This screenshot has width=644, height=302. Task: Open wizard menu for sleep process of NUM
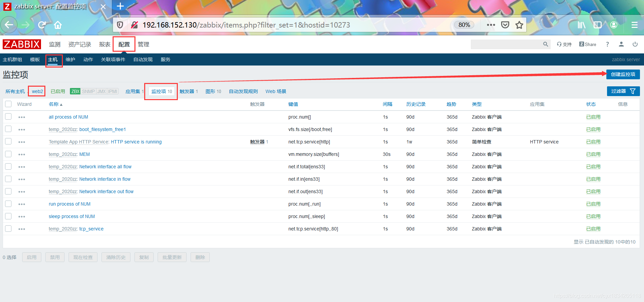tap(22, 217)
